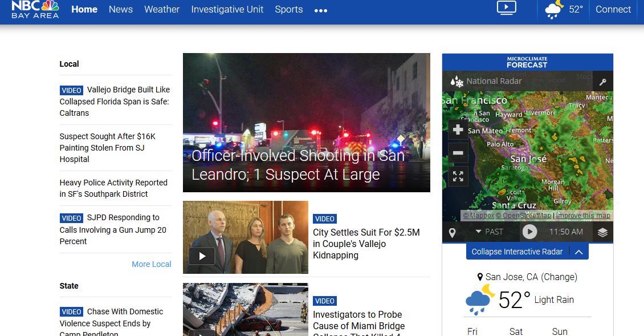Click the Miami bridge collapse thumbnail
The width and height of the screenshot is (644, 336).
[x=245, y=309]
